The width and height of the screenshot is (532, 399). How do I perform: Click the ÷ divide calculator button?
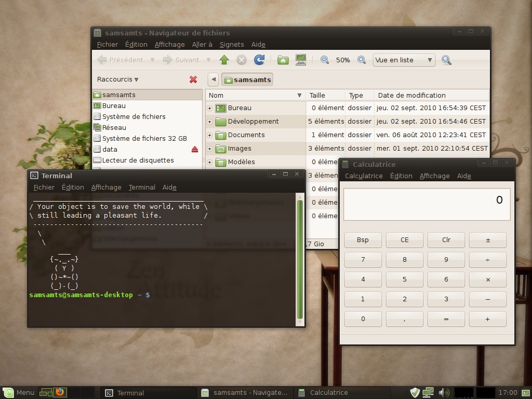click(x=487, y=260)
